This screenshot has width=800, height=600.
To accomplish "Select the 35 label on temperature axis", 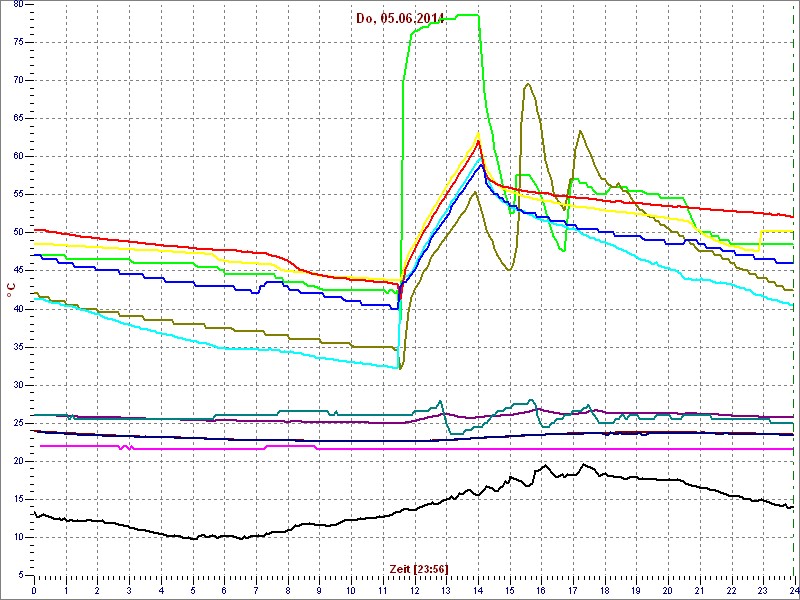I will click(x=18, y=347).
